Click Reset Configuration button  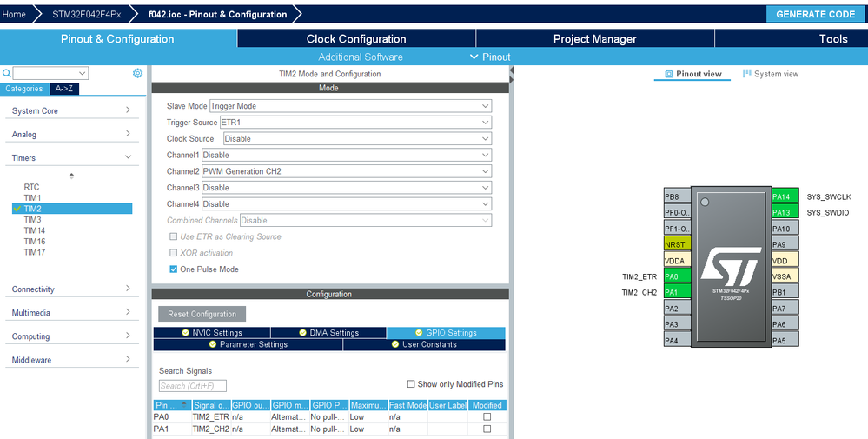[202, 314]
